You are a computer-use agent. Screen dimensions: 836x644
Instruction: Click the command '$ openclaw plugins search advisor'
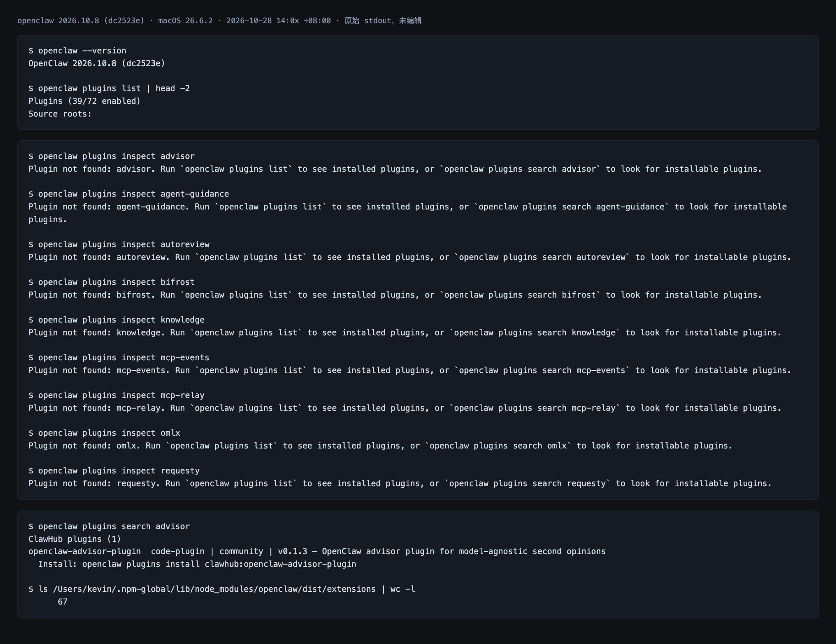(x=109, y=526)
